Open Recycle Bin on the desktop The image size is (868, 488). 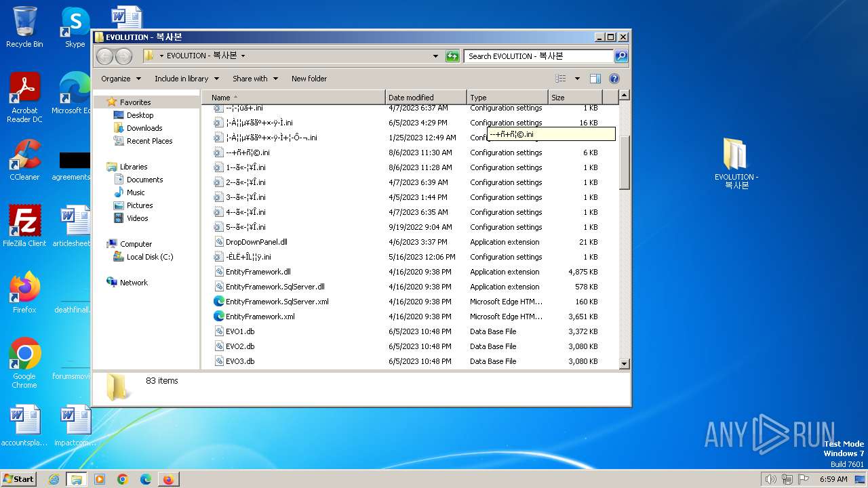coord(24,27)
